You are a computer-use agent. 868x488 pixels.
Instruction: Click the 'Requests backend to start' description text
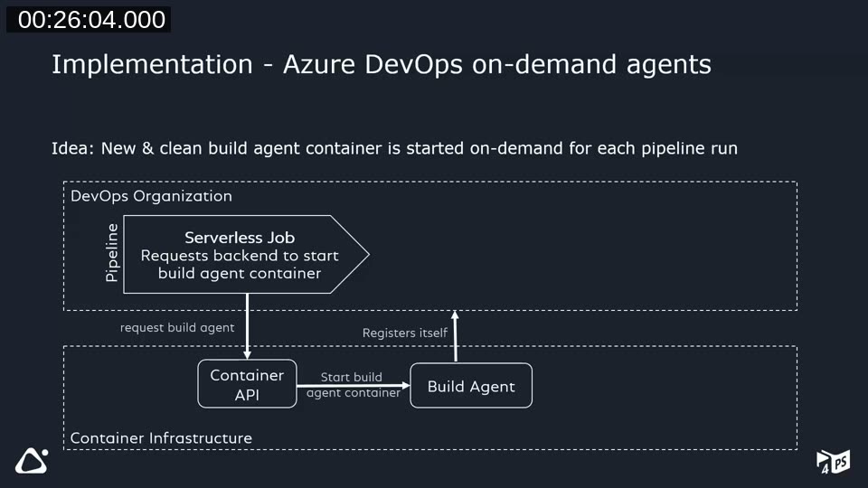(x=240, y=264)
